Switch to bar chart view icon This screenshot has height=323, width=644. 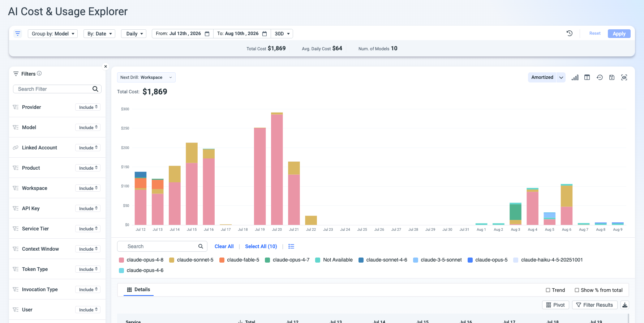575,77
